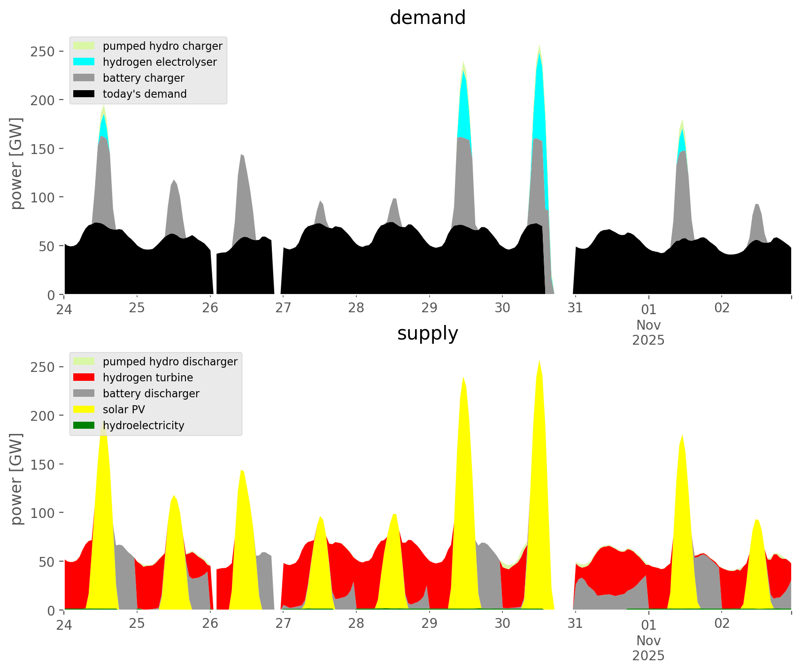
Task: Select the 29 date tick on supply chart
Action: coord(429,624)
